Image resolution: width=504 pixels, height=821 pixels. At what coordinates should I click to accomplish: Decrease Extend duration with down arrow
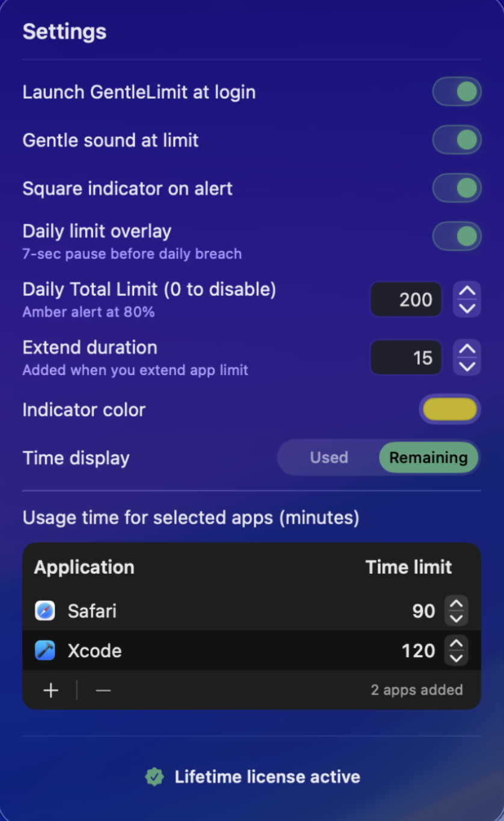point(467,366)
